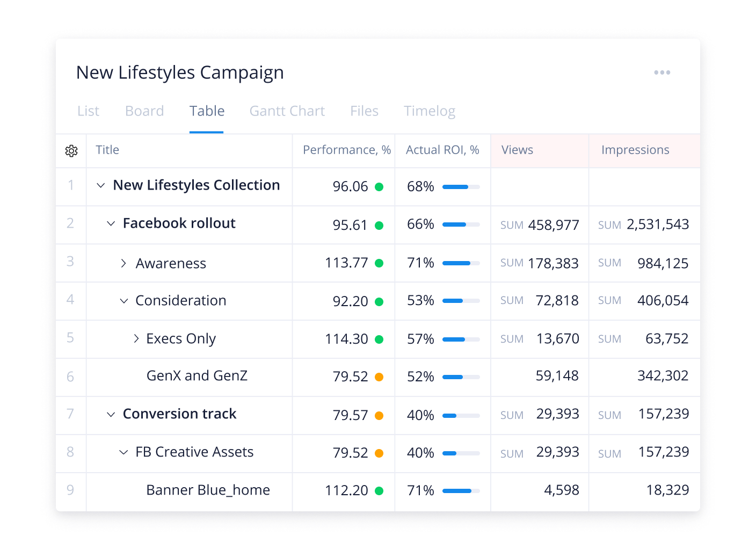Click the green status dot next to Execs Only

(380, 339)
